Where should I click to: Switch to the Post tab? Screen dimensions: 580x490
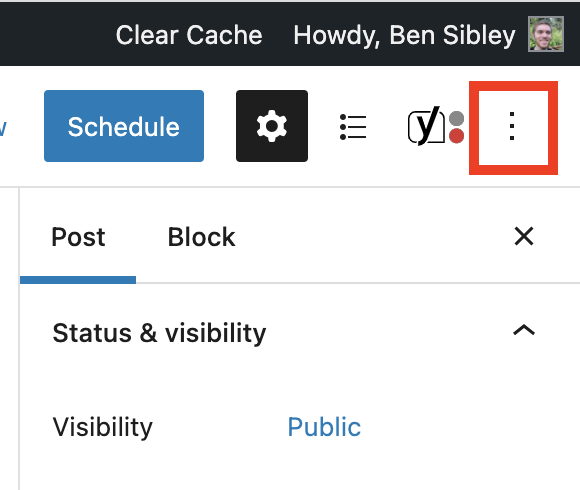78,237
